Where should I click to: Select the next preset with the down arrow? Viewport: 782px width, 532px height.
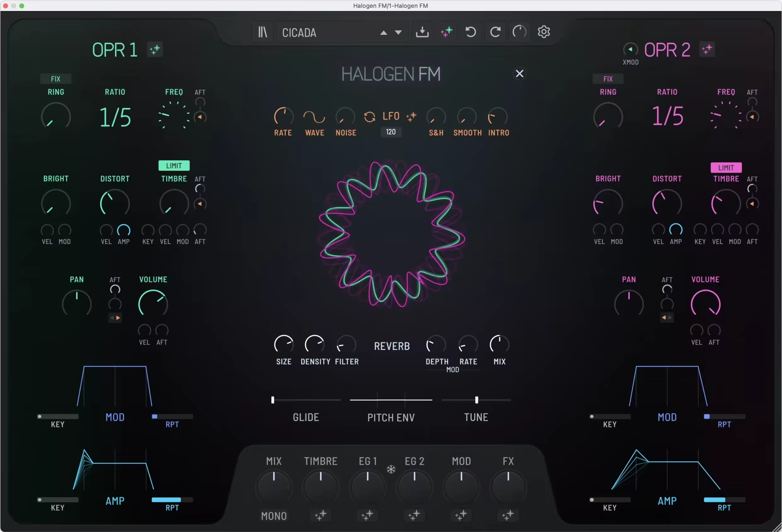399,33
